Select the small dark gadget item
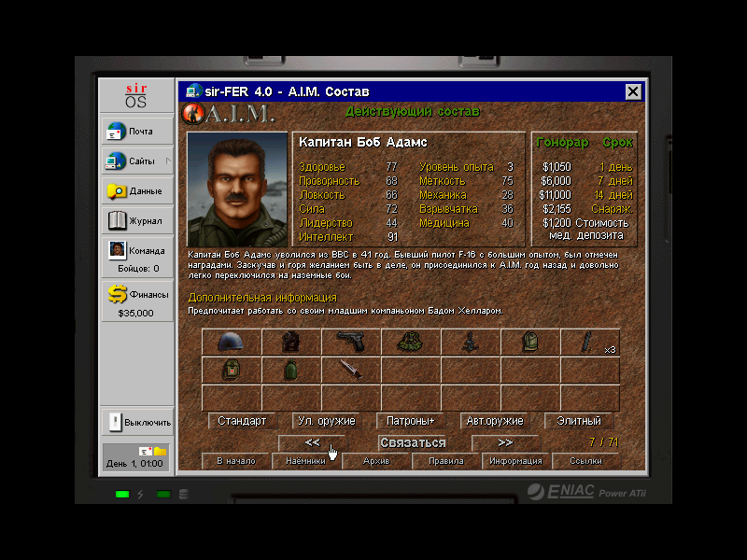747x560 pixels. click(471, 342)
